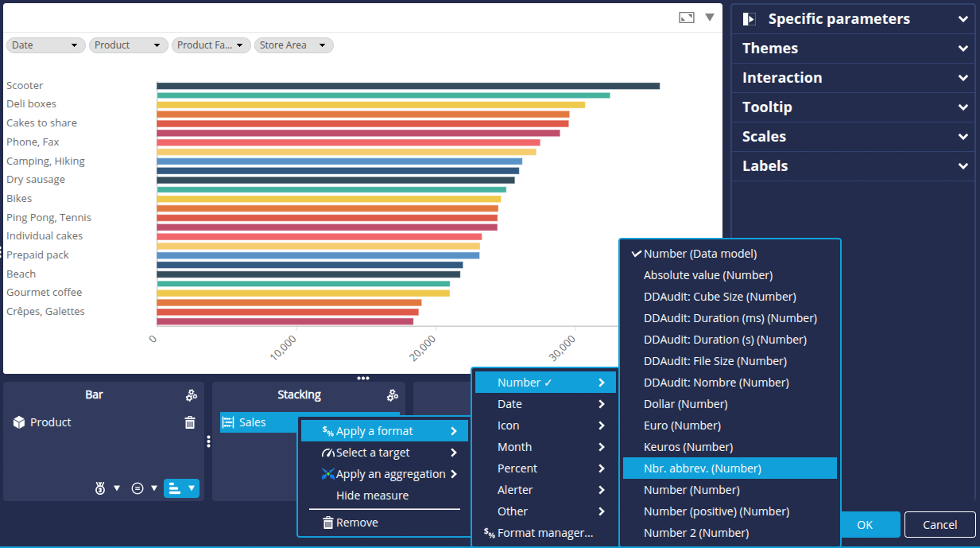Choose Nbr. abbrev. (Number) format
This screenshot has width=980, height=548.
[x=702, y=468]
